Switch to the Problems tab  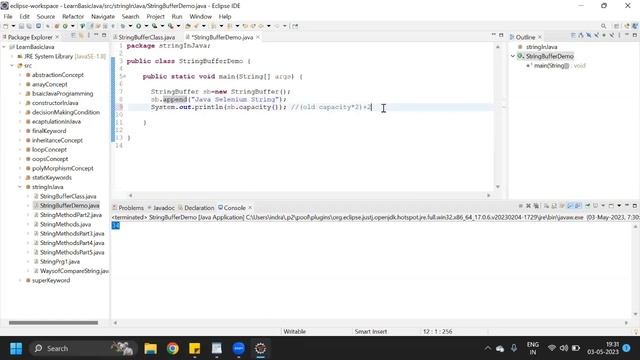click(x=131, y=208)
